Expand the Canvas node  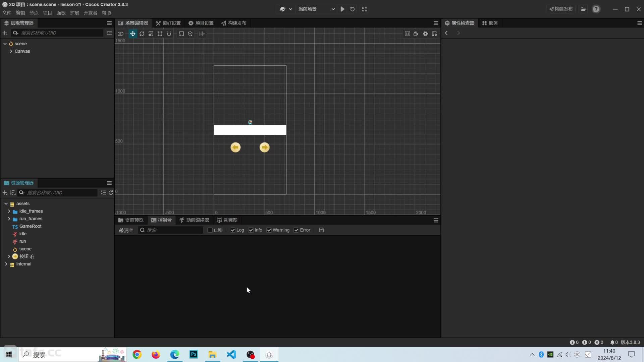[x=11, y=51]
